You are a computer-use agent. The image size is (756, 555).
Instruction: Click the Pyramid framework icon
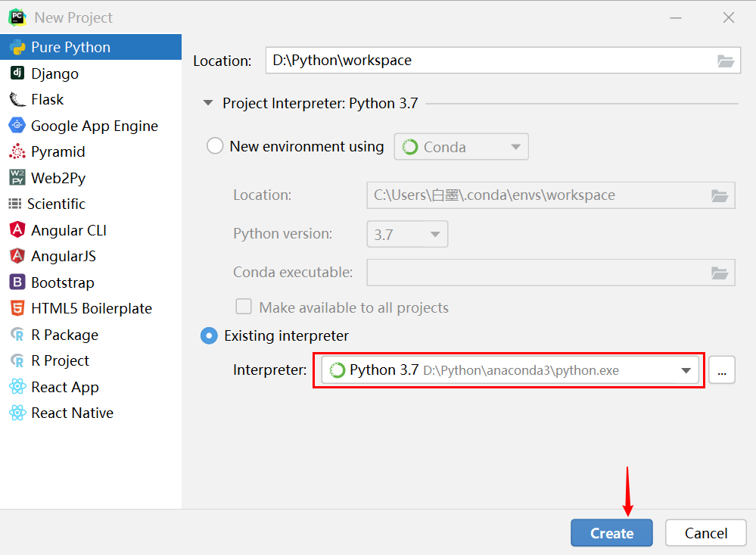click(x=17, y=151)
